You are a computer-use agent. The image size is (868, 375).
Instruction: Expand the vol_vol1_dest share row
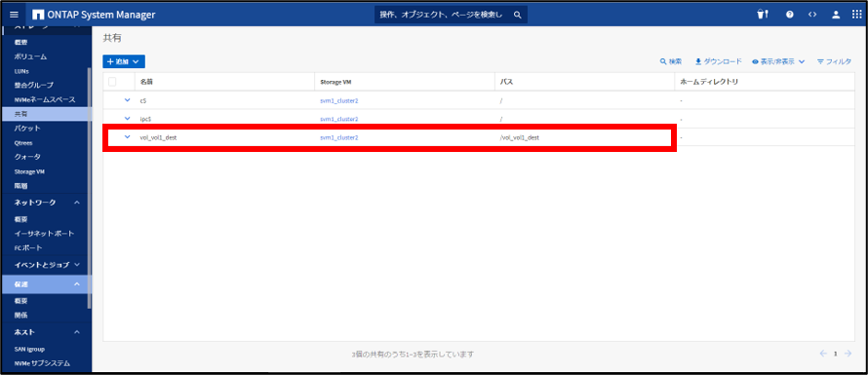[128, 136]
